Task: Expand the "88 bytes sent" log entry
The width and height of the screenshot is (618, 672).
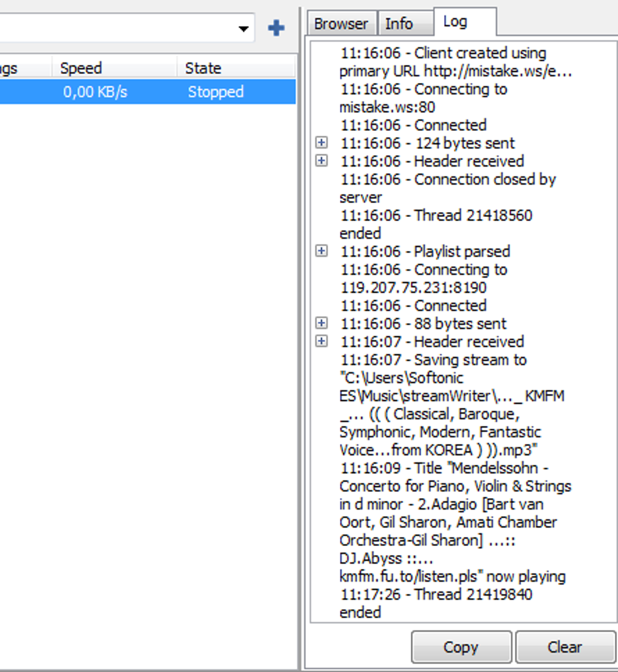Action: click(322, 323)
